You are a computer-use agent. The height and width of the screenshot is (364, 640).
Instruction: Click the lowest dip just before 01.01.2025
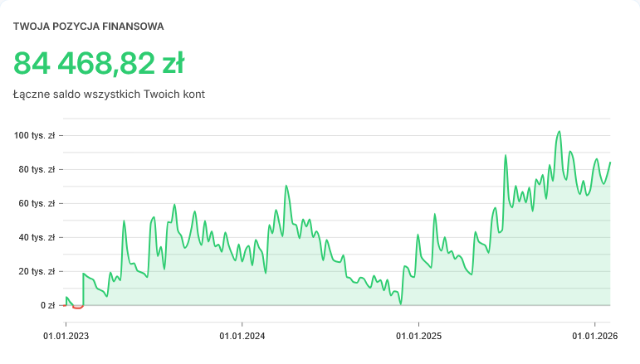pos(400,303)
